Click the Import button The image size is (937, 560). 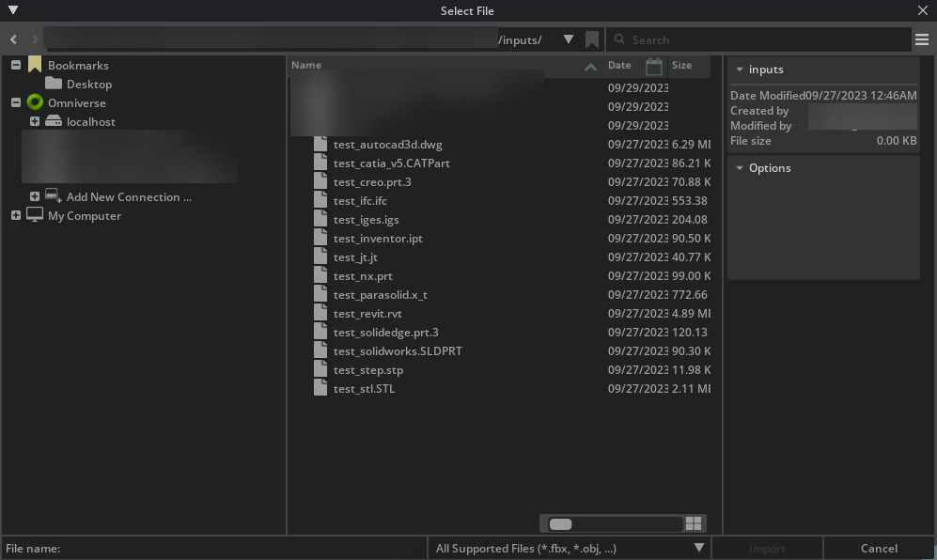[768, 548]
